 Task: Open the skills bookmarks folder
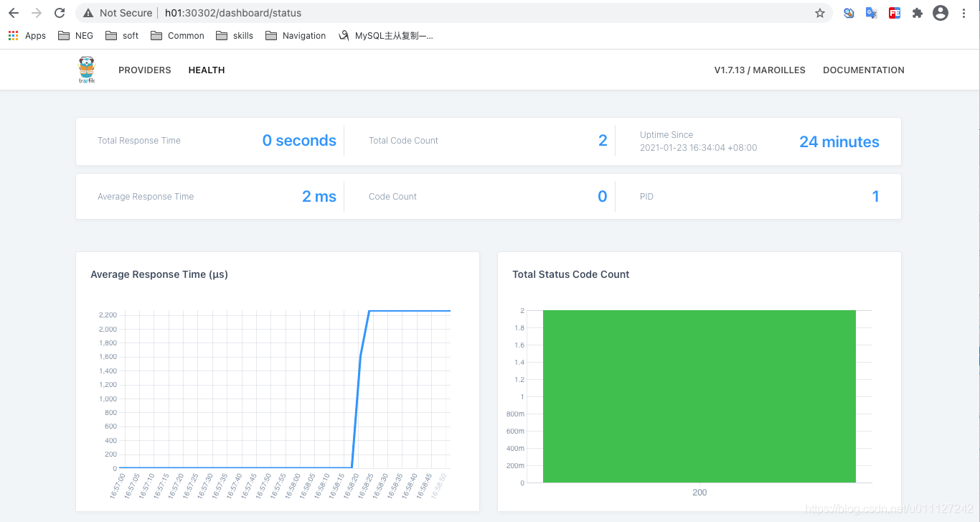[x=235, y=35]
